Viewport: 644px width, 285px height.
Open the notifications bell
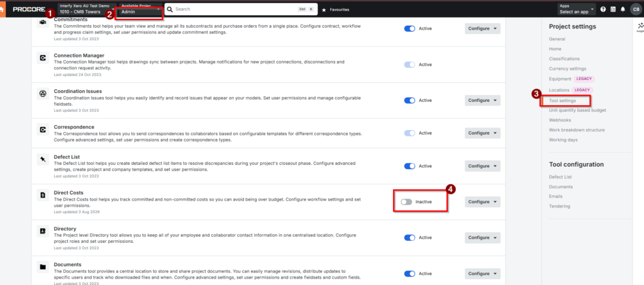point(623,9)
